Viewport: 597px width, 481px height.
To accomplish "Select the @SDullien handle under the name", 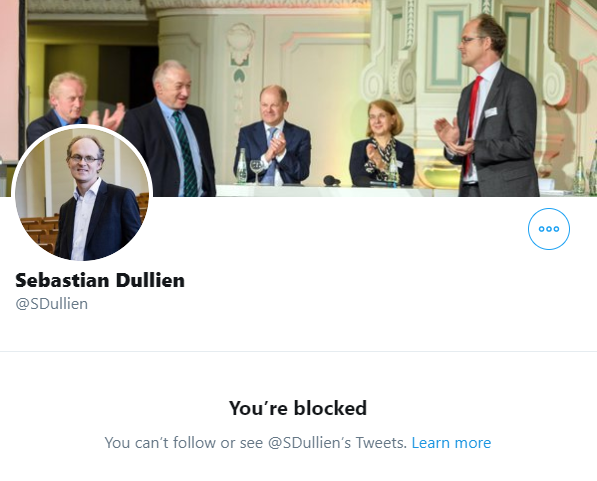I will coord(51,304).
